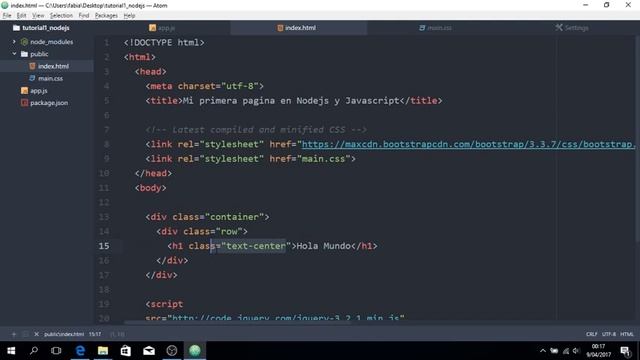
Task: Click the Settings tab wrench icon
Action: click(x=559, y=27)
